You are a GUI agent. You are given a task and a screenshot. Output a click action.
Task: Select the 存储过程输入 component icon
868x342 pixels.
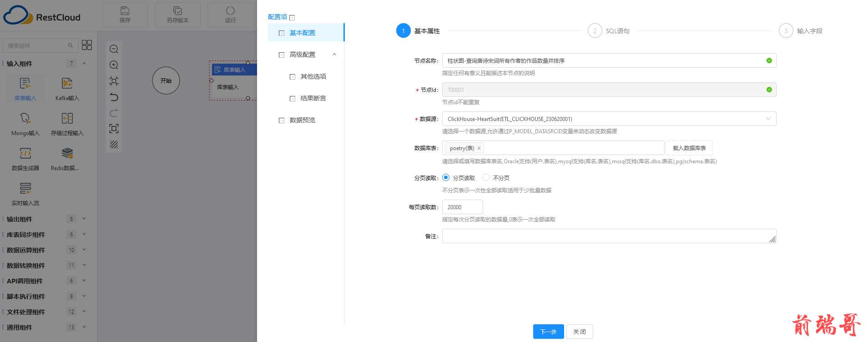click(67, 118)
